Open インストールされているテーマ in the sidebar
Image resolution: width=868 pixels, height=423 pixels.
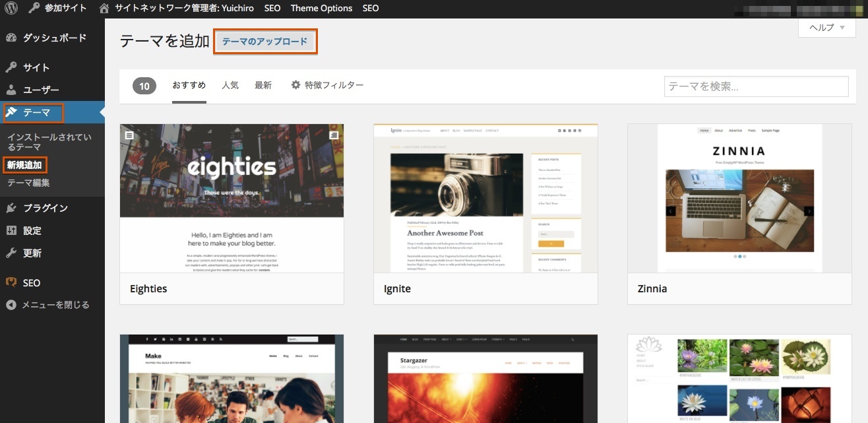pyautogui.click(x=49, y=142)
